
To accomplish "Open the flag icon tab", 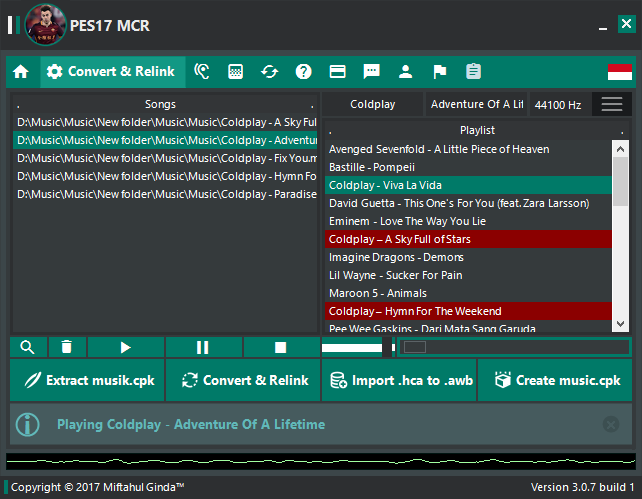I will pos(439,72).
